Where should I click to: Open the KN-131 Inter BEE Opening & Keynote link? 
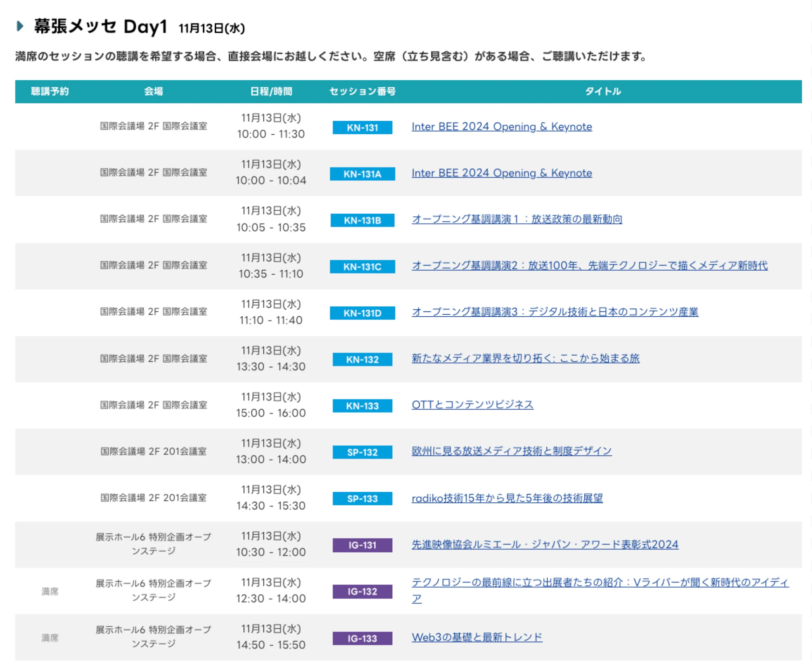[x=501, y=127]
